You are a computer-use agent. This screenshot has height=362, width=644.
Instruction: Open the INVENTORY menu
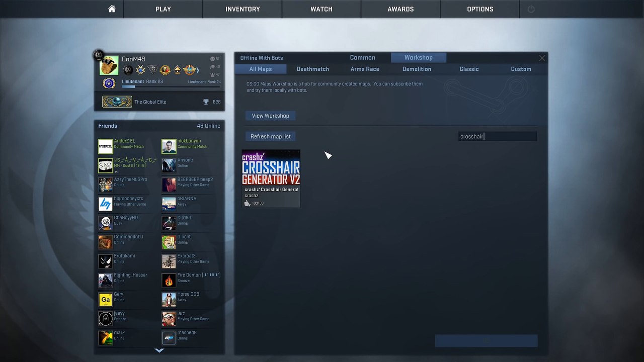click(x=243, y=9)
